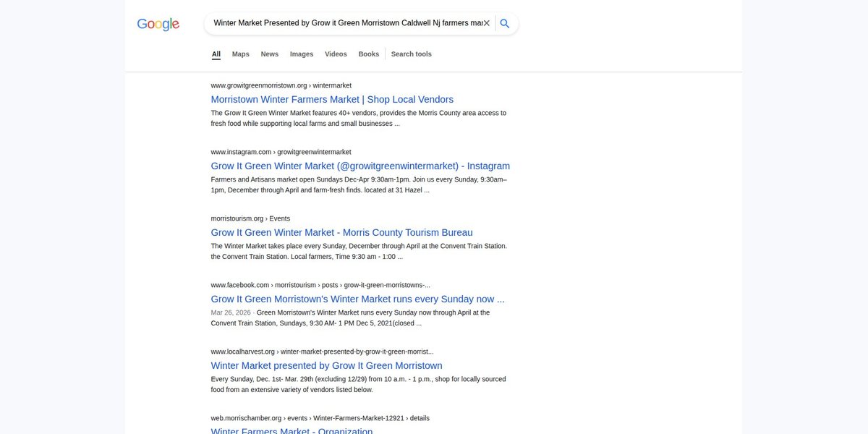Open Grow It Green Winter Market Instagram result
Image resolution: width=868 pixels, height=434 pixels.
pos(360,166)
